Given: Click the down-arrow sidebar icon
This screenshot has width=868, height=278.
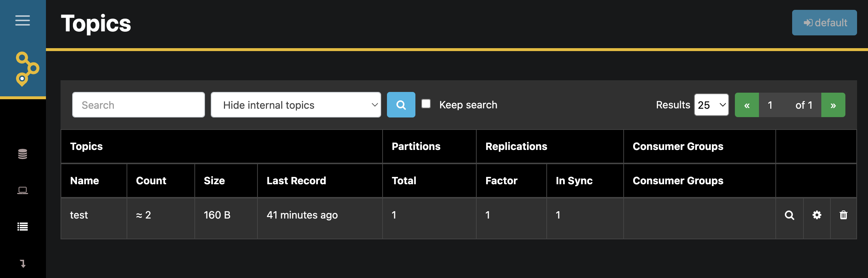Looking at the screenshot, I should coord(23,263).
